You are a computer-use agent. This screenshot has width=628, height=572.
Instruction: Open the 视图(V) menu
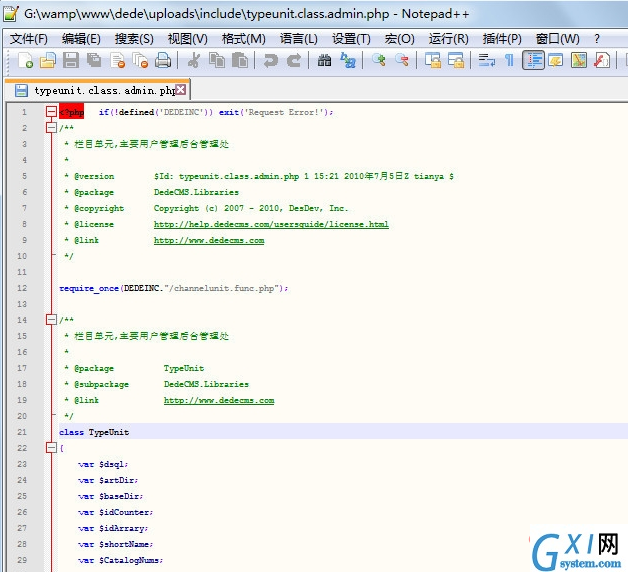pos(187,39)
